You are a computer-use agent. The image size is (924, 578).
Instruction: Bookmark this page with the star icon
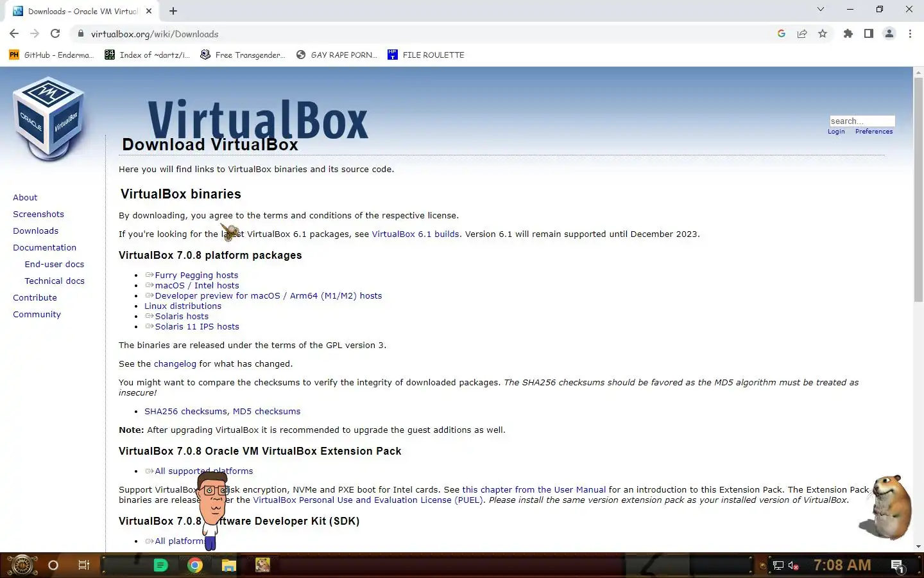[x=823, y=34]
